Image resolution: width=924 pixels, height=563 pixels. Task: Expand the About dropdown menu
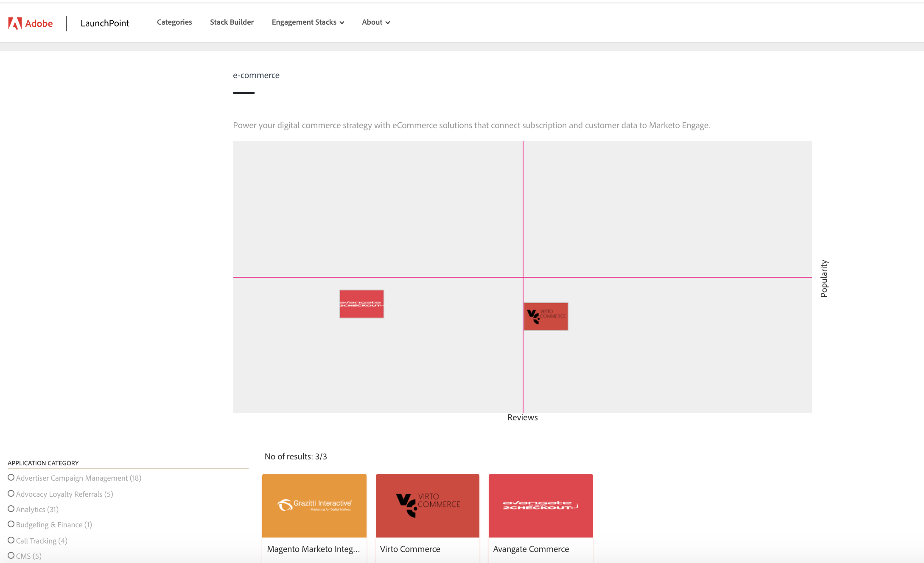click(x=376, y=22)
